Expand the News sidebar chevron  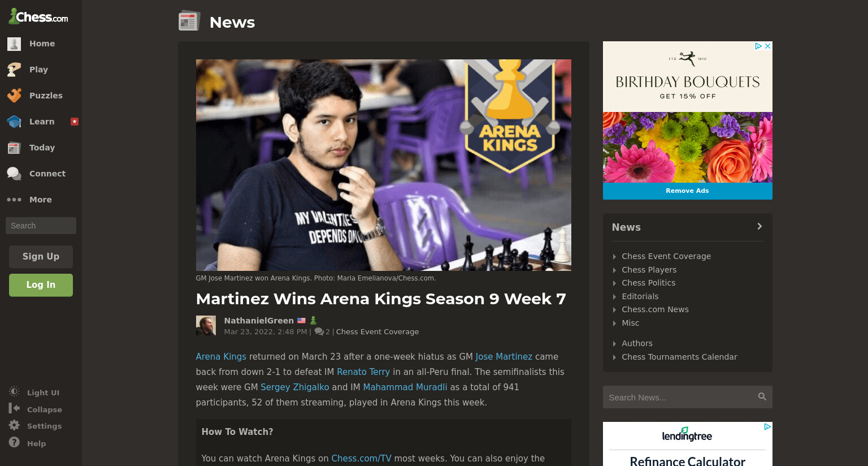click(759, 226)
